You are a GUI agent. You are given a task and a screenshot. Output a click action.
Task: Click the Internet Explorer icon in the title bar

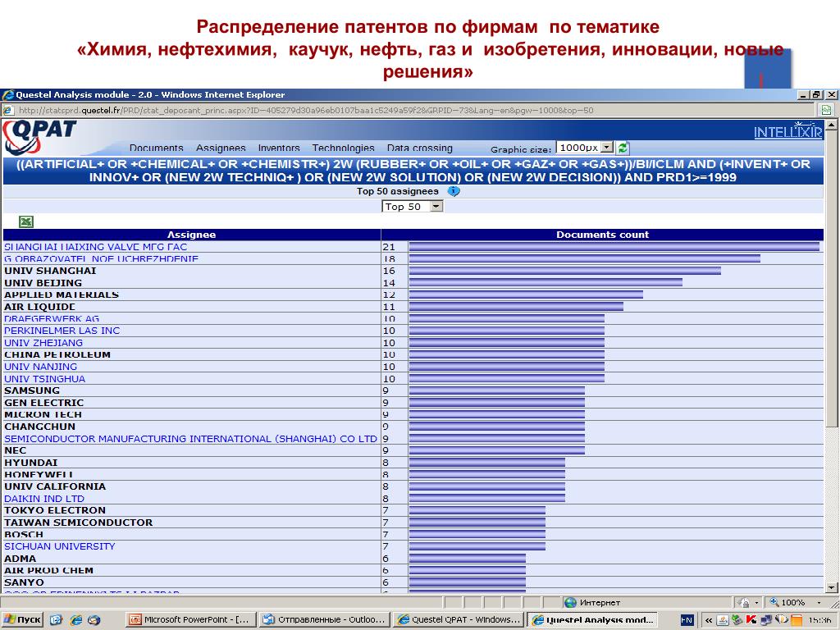pyautogui.click(x=8, y=95)
